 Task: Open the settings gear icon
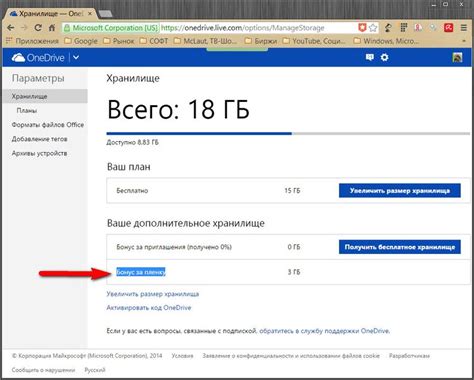pos(384,57)
